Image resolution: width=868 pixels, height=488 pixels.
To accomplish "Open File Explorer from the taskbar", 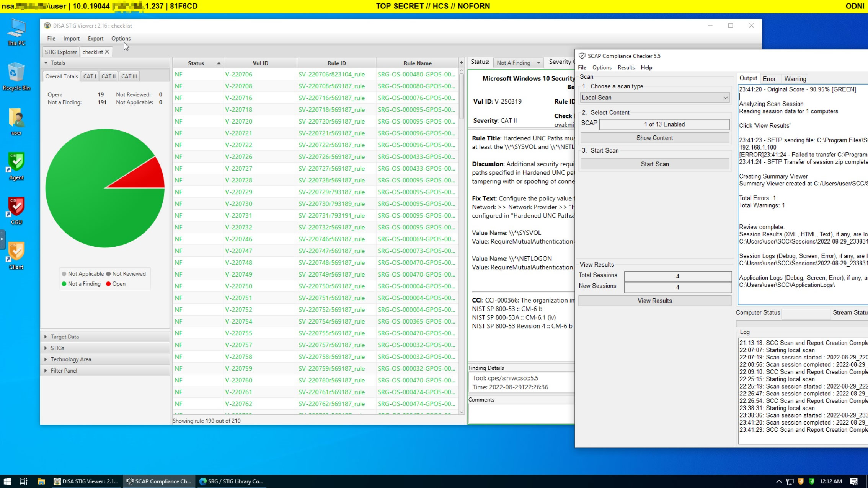I will (x=41, y=481).
